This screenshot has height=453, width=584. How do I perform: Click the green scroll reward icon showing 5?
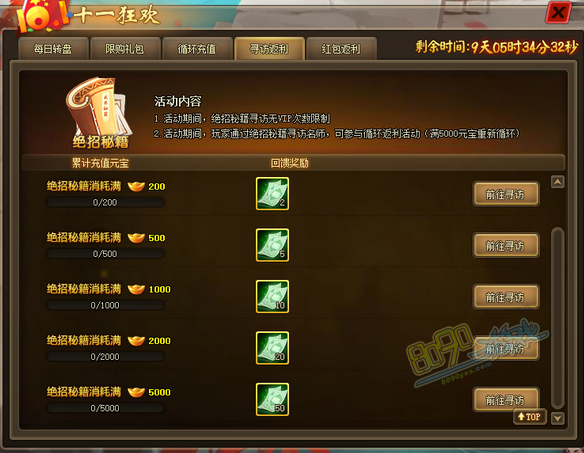[x=272, y=245]
